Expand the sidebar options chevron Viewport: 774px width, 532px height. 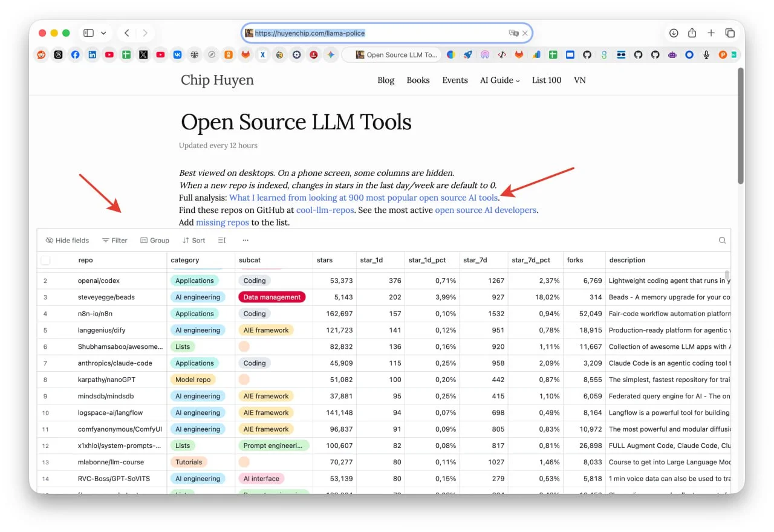click(103, 33)
